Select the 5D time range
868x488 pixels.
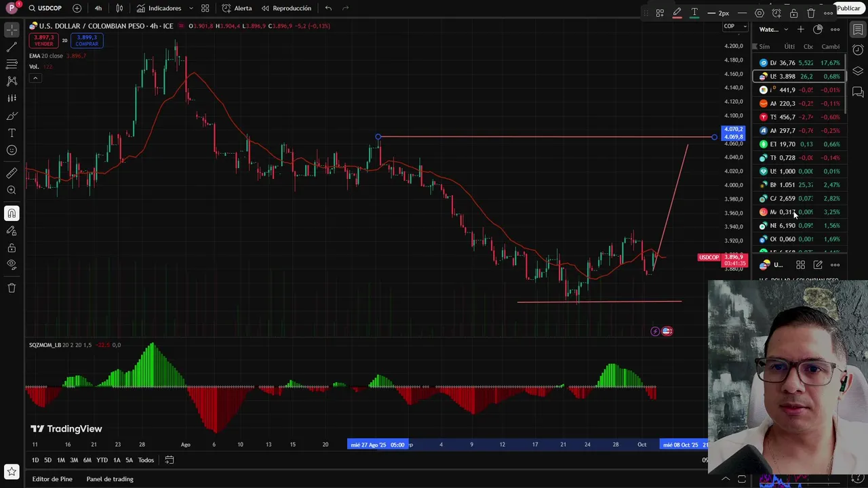pos(47,460)
